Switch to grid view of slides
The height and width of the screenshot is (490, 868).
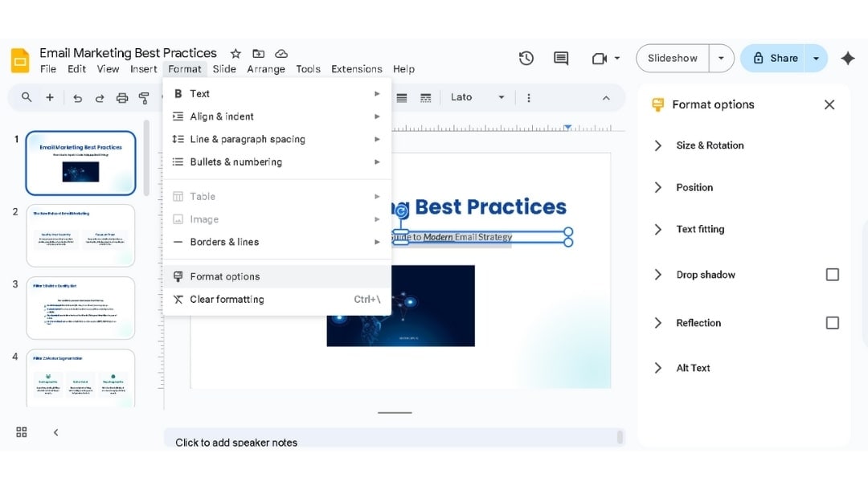(21, 432)
